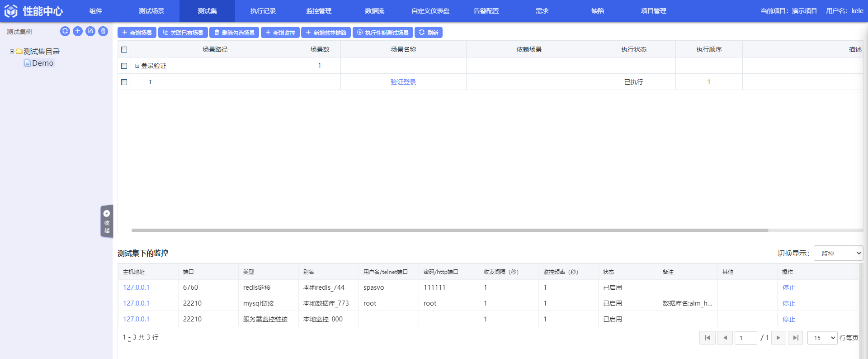Collapse the sidebar with the 收起 handle
The height and width of the screenshot is (359, 868).
[x=107, y=221]
